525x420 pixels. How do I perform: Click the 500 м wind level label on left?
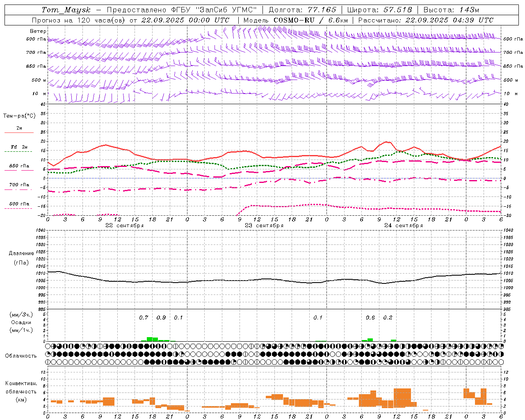tap(39, 80)
